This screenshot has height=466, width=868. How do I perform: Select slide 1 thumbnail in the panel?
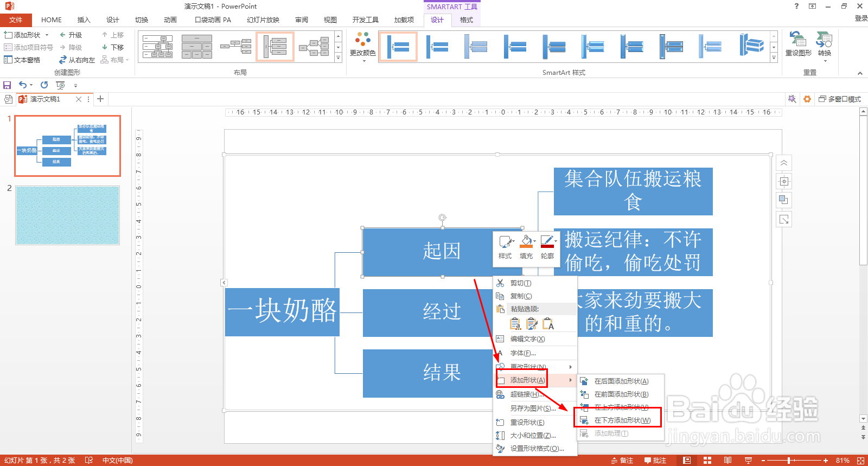(x=67, y=145)
